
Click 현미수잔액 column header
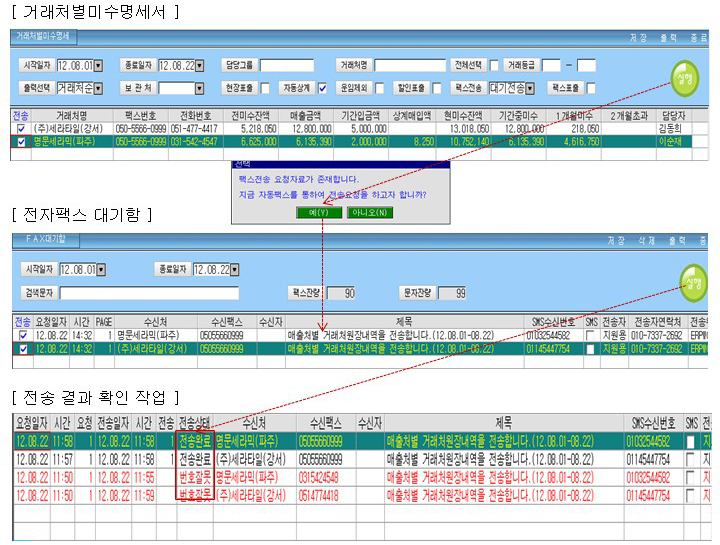463,116
